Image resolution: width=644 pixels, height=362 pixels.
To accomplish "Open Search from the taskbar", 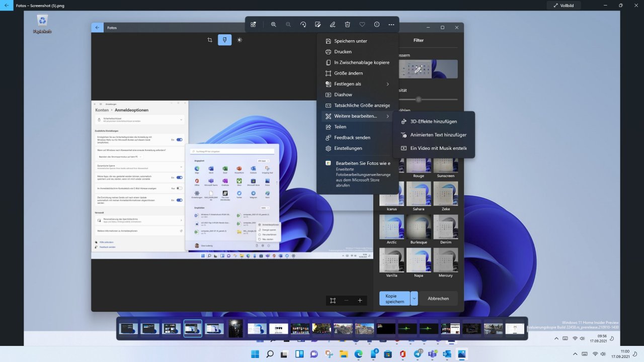I will click(270, 354).
